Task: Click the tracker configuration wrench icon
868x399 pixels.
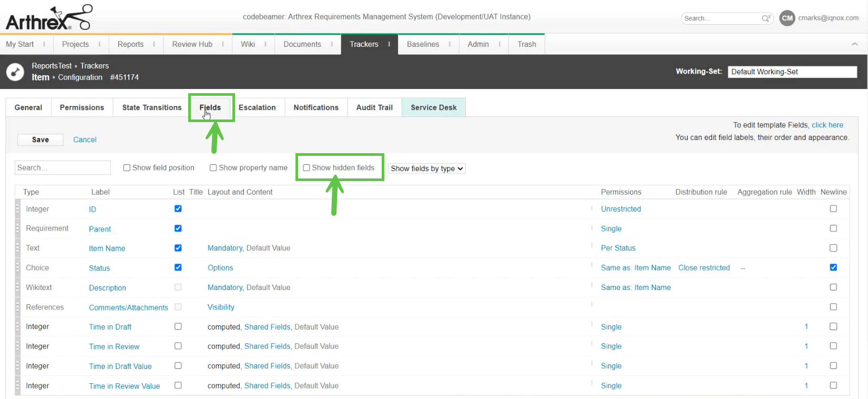Action: (15, 72)
